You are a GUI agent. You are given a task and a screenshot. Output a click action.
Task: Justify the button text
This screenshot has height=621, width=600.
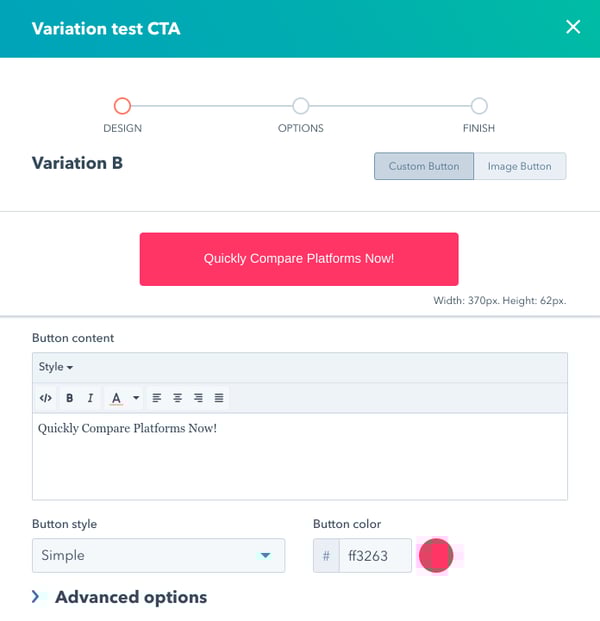pyautogui.click(x=220, y=398)
